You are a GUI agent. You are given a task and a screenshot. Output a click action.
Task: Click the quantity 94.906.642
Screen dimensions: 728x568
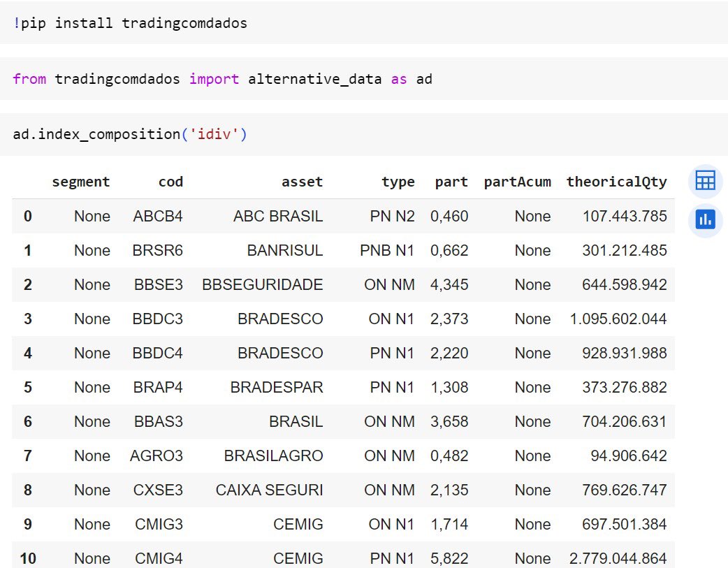tap(629, 456)
